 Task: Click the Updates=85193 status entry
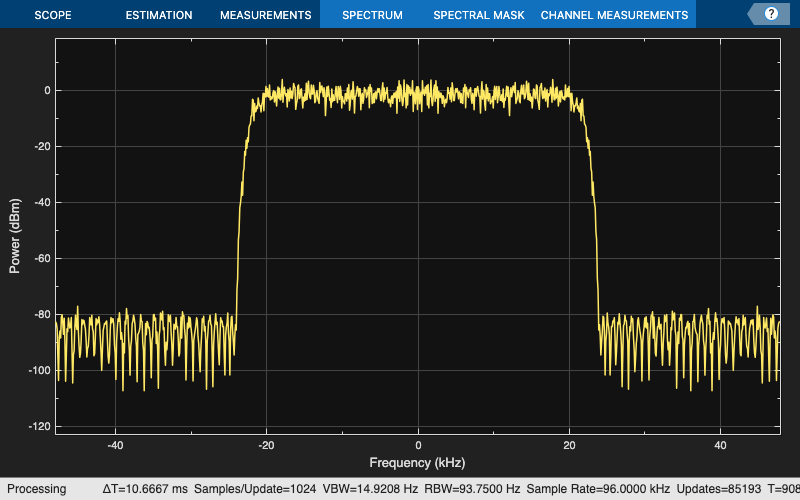click(x=719, y=489)
